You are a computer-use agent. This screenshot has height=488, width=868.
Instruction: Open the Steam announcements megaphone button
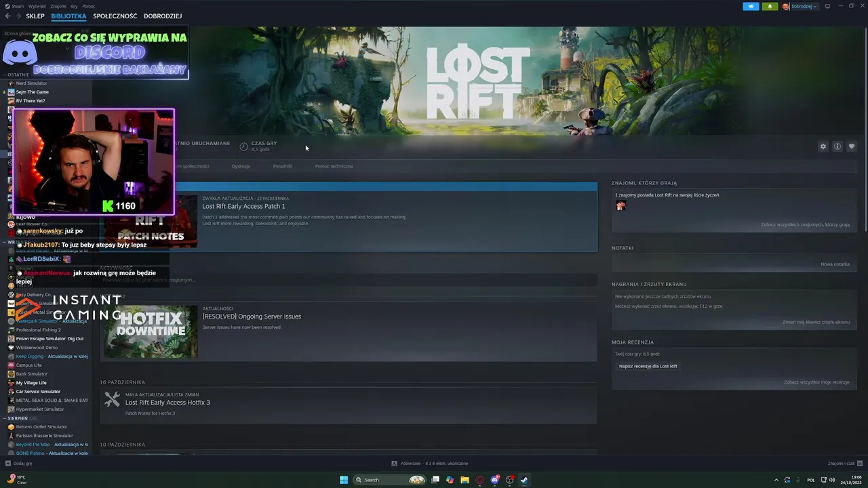coord(751,6)
